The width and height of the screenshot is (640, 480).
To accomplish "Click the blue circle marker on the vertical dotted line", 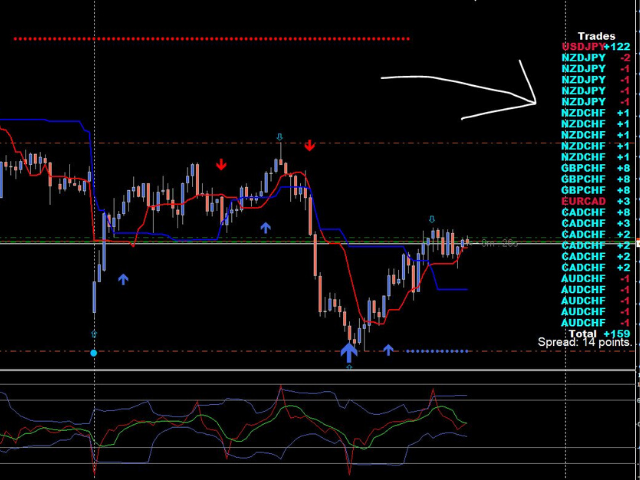I will [94, 353].
